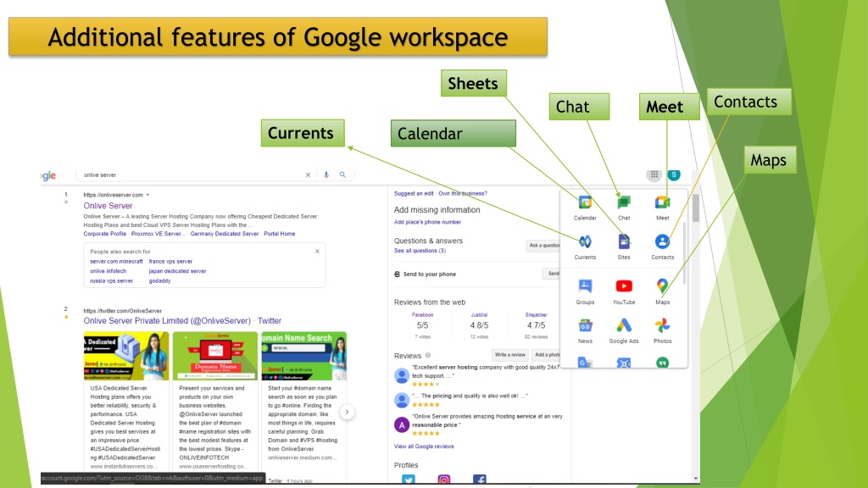
Task: Click the search magnifier icon
Action: coord(342,175)
